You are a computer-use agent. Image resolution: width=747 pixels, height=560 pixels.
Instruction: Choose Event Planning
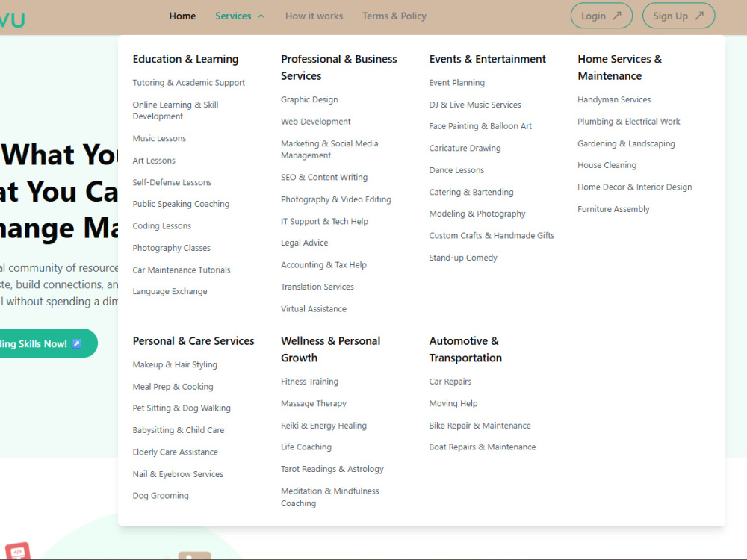click(x=457, y=83)
